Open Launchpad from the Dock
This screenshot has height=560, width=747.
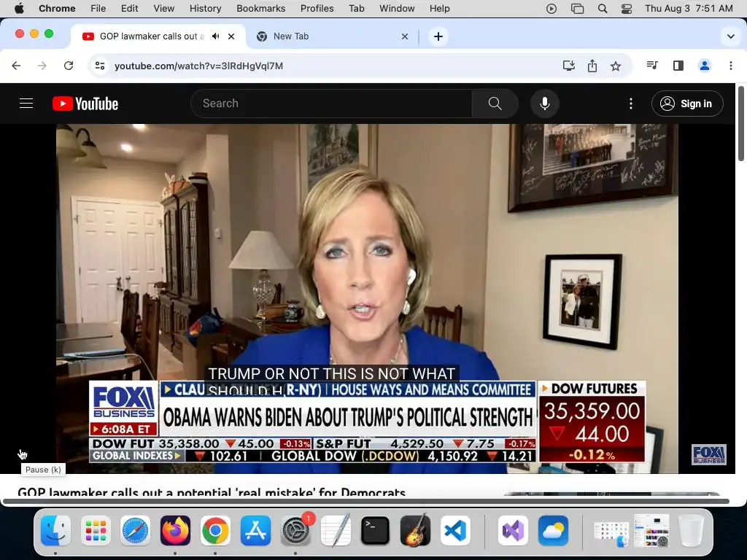[x=96, y=530]
